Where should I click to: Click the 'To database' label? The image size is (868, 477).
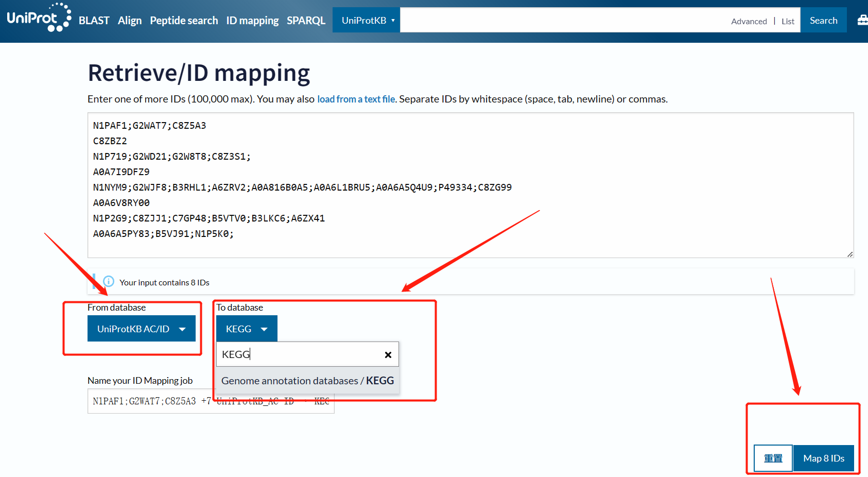(239, 308)
